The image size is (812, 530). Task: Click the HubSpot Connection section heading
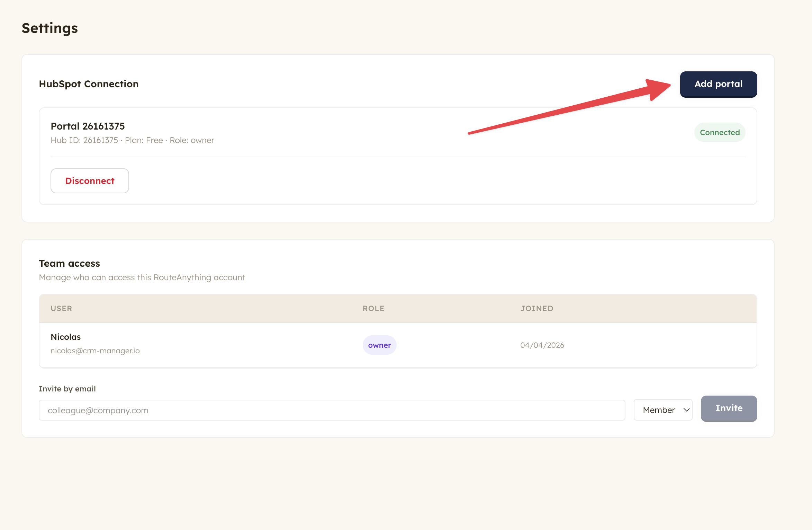click(x=89, y=84)
